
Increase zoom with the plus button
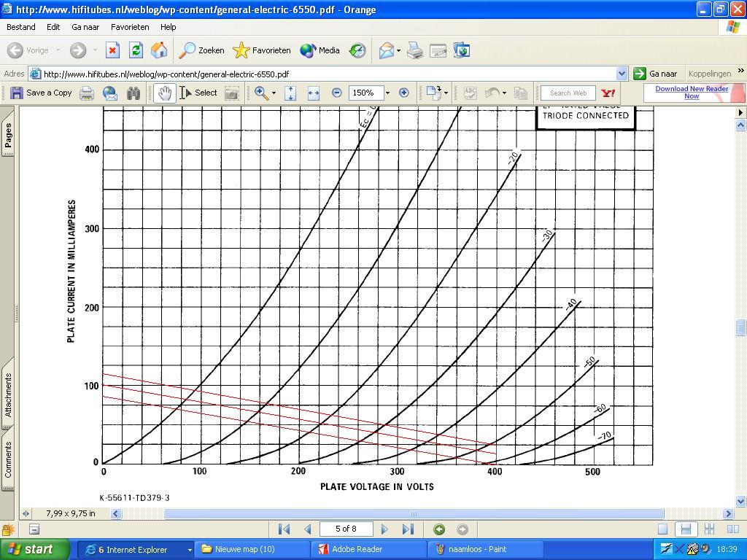(404, 93)
